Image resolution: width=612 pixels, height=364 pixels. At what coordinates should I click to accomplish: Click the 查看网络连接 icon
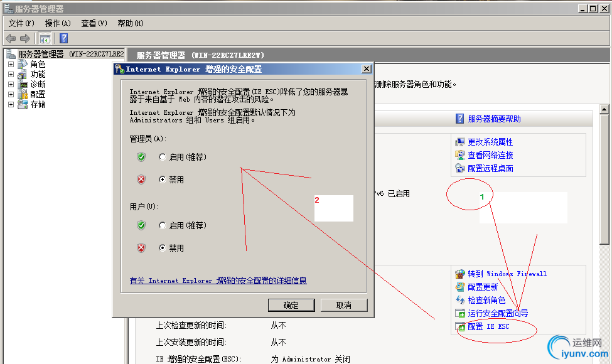point(459,155)
